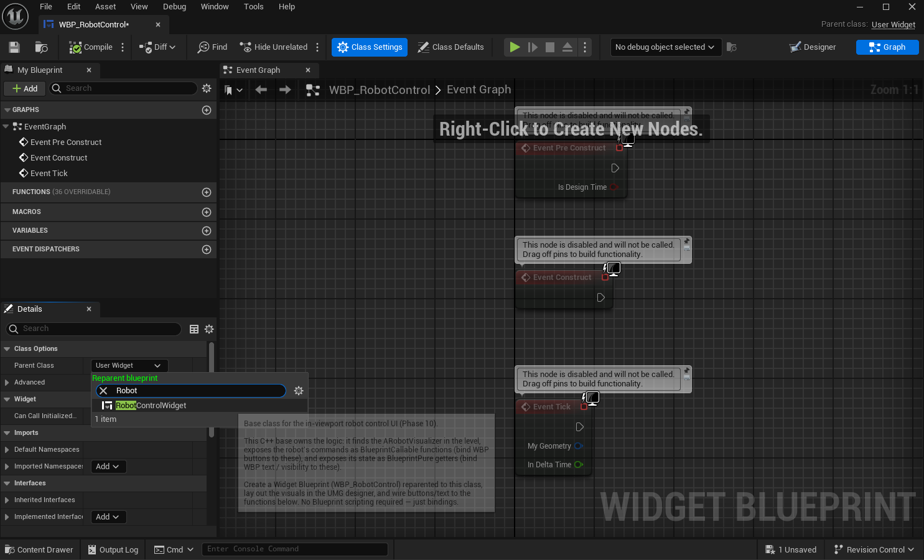Image resolution: width=924 pixels, height=560 pixels.
Task: Open Hide Unrelated options menu
Action: (317, 47)
